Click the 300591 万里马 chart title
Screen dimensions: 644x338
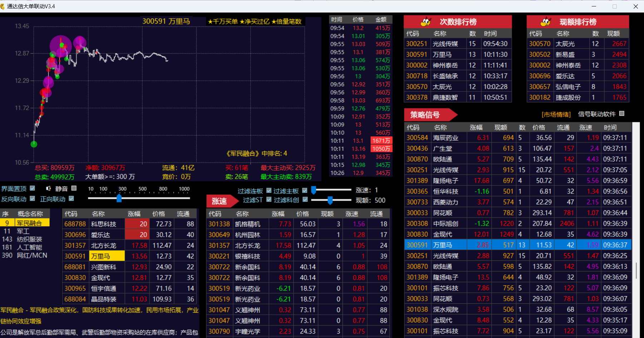pos(166,21)
